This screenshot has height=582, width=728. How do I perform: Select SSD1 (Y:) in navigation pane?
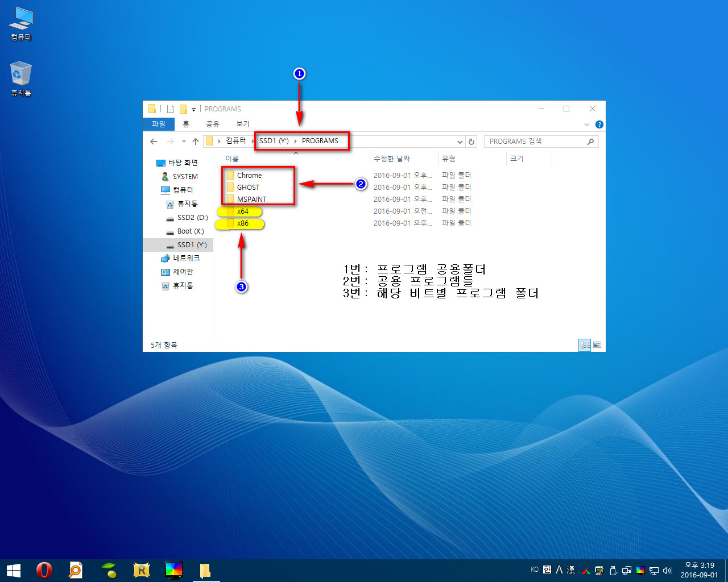coord(178,245)
